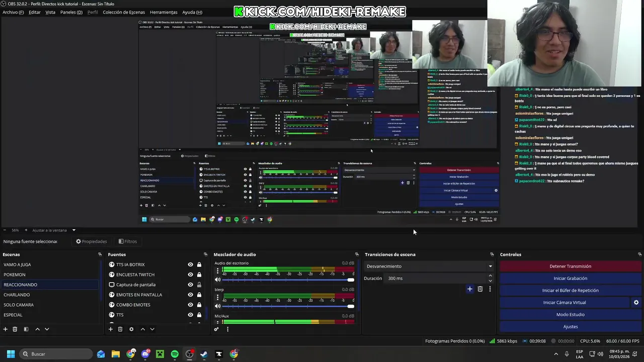
Task: Delete selected scene using the trash icon
Action: tap(15, 329)
